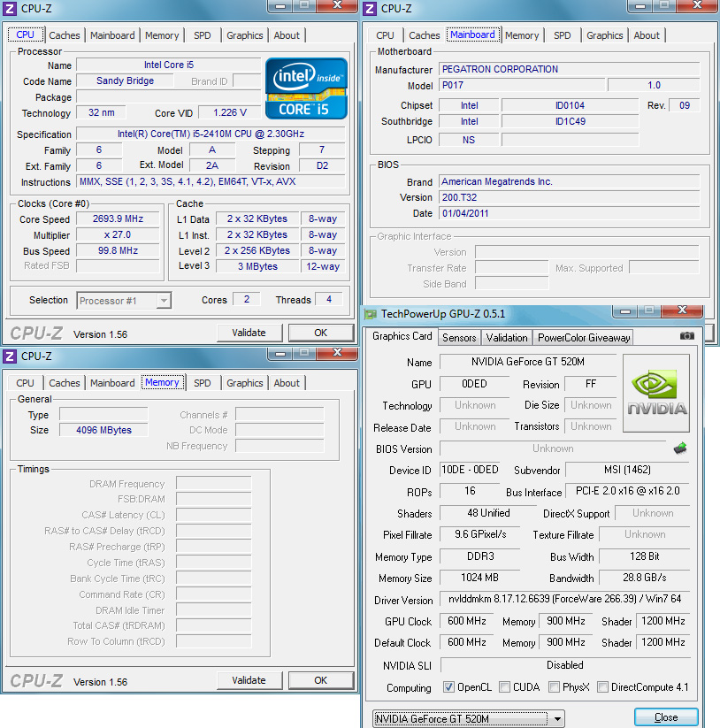Open the PowerColor Giveaway tab

[586, 337]
